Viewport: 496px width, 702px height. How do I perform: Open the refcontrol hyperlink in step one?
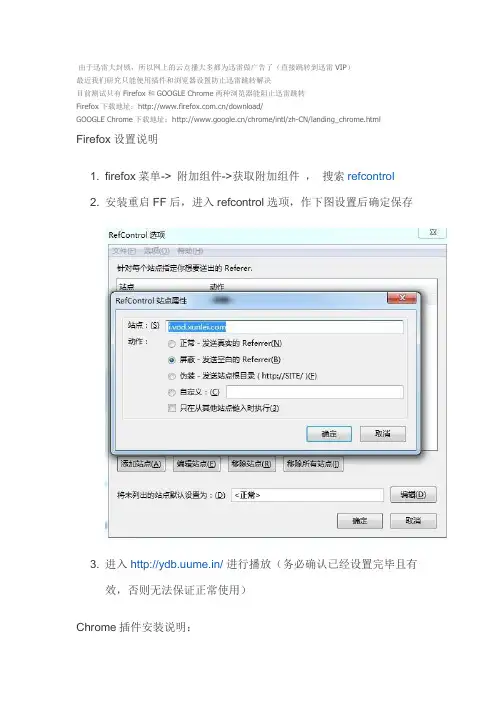[x=371, y=176]
